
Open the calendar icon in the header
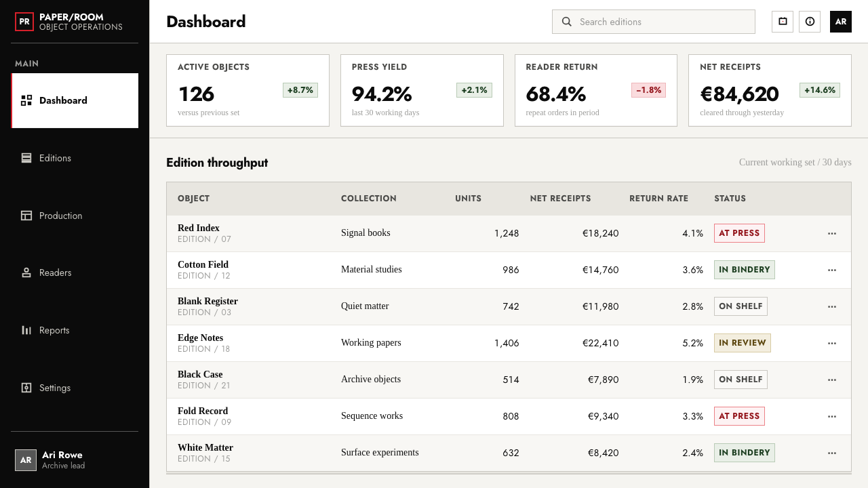(x=783, y=22)
